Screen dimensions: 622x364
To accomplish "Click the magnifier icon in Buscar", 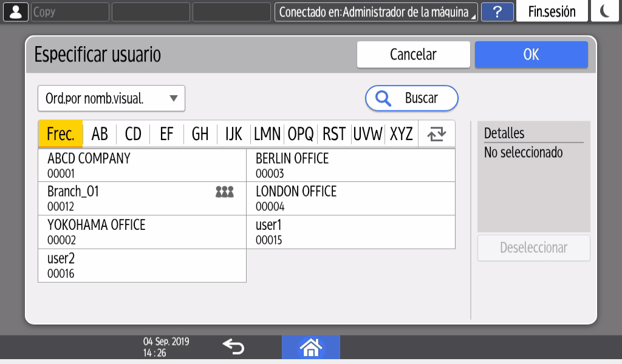I will click(x=383, y=98).
